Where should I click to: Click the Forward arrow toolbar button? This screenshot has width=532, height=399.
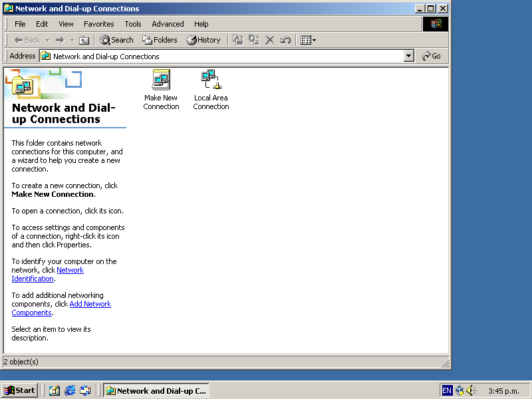point(60,40)
